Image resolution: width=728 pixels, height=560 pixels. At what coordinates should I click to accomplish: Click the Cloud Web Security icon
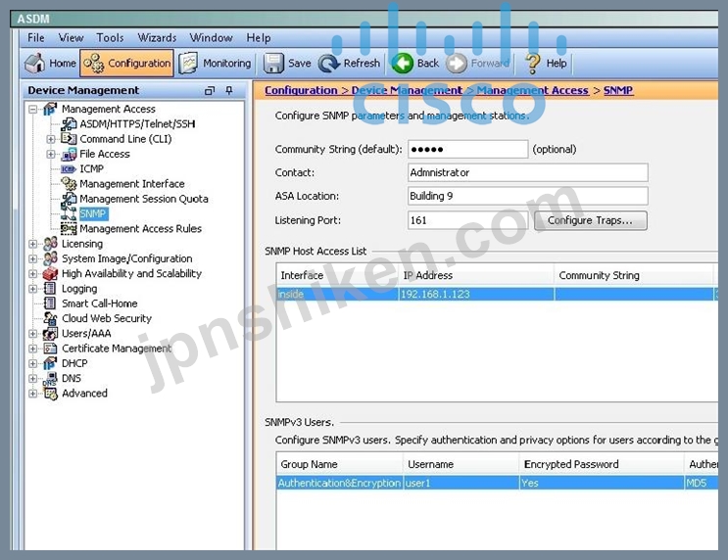(x=50, y=318)
